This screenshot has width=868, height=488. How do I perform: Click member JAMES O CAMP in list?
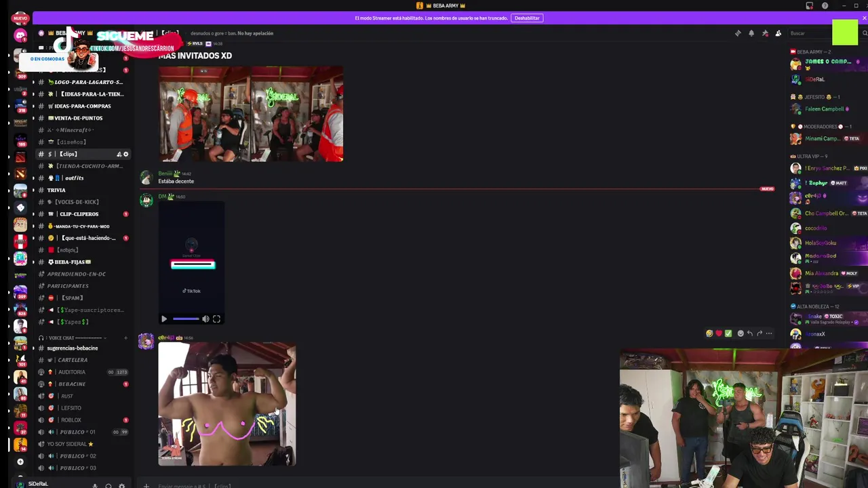point(827,64)
